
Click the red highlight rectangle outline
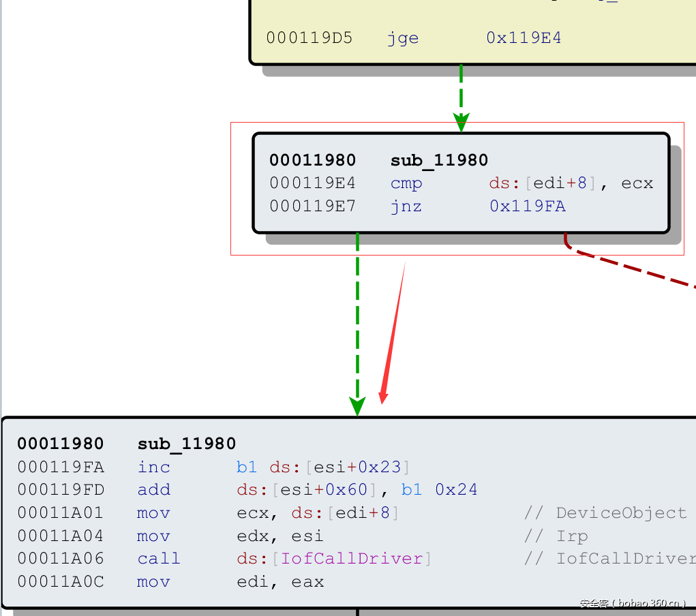[232, 187]
